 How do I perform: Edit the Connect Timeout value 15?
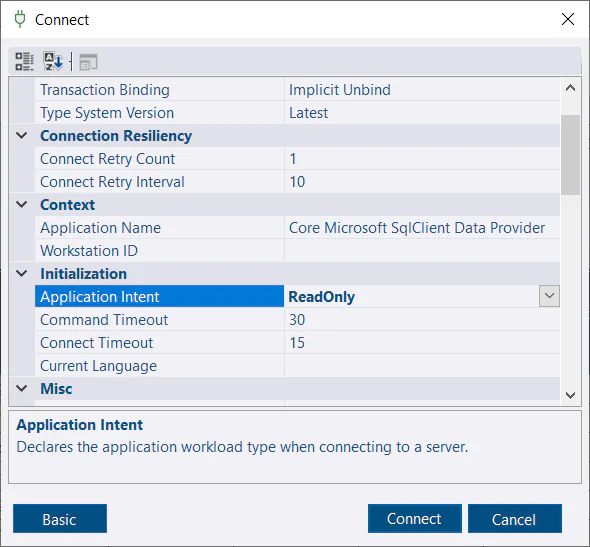422,343
